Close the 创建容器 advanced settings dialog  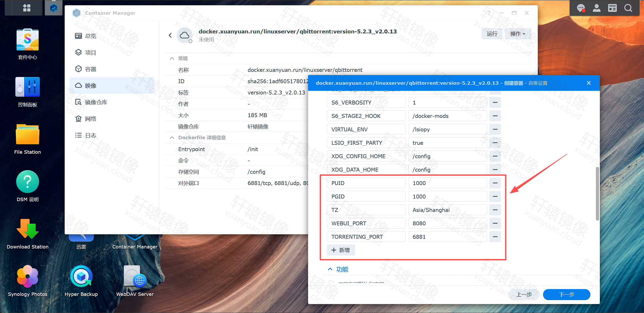pos(589,83)
